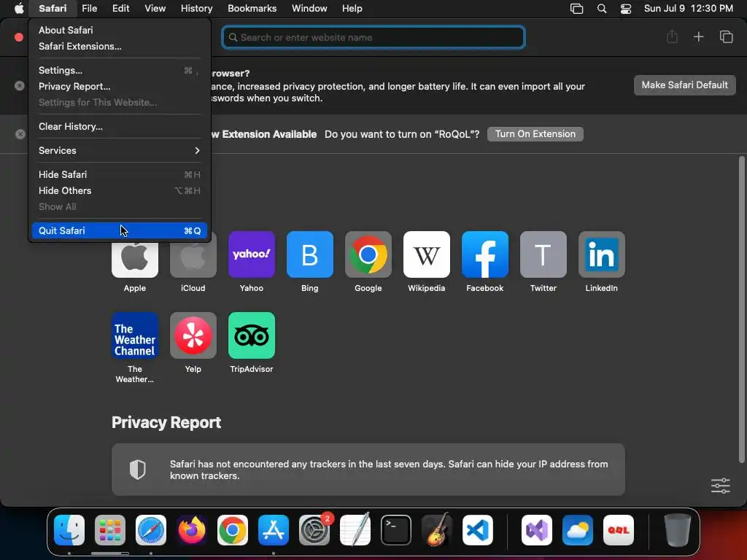
Task: Open Control Center in menu bar
Action: click(x=625, y=8)
